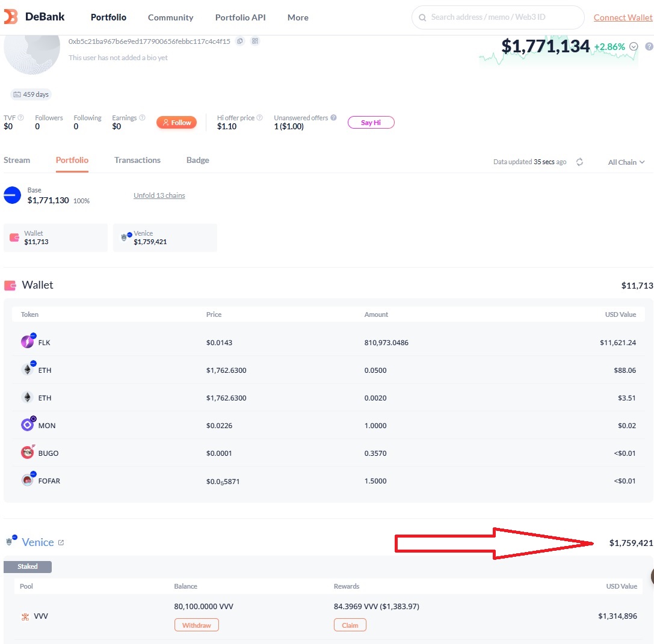
Task: Open the circled arrow next to +2.86%
Action: [634, 46]
